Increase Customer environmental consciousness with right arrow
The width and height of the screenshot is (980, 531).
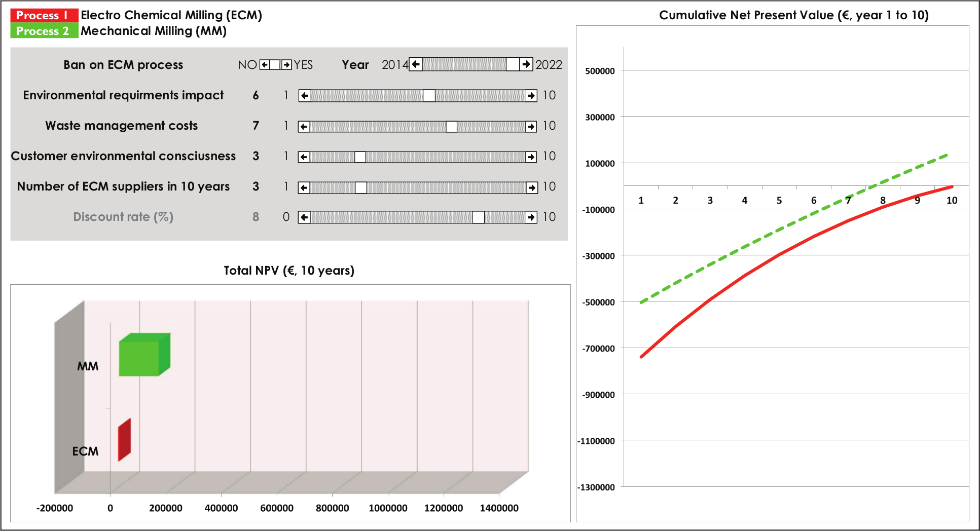tap(531, 157)
